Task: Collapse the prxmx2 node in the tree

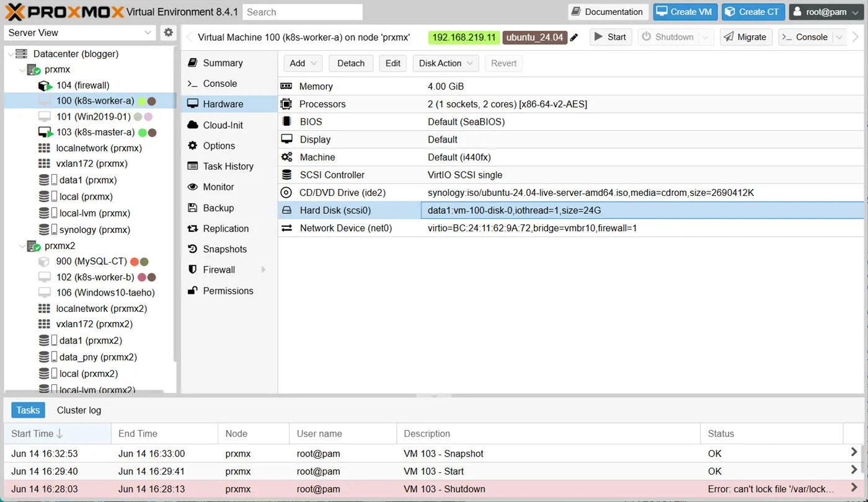Action: (x=22, y=245)
